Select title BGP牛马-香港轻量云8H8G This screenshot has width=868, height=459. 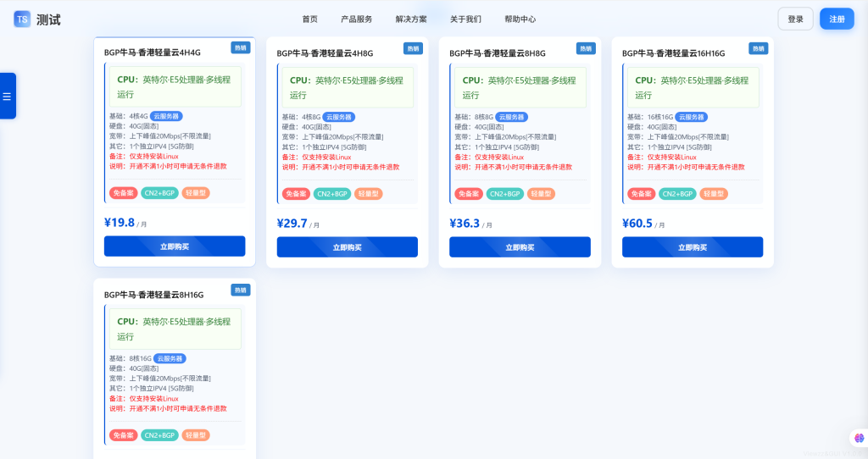498,53
